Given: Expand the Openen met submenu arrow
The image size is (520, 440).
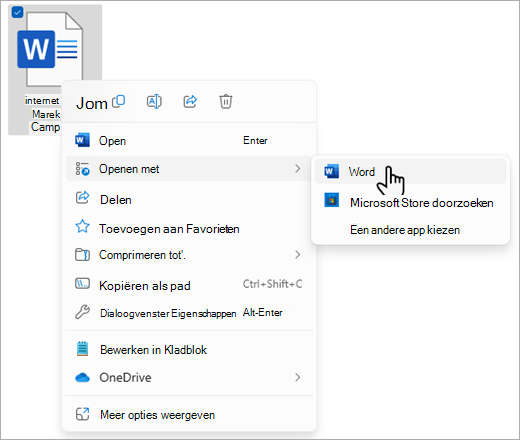Looking at the screenshot, I should pos(298,169).
